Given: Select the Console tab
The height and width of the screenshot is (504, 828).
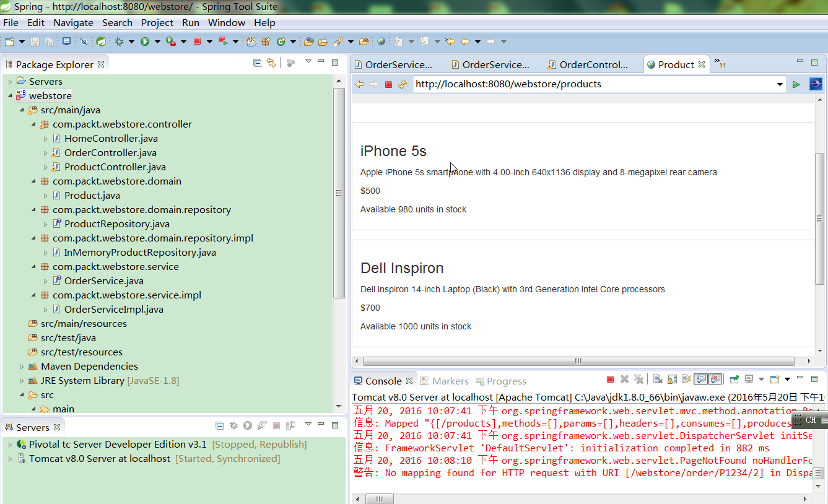Looking at the screenshot, I should tap(383, 381).
